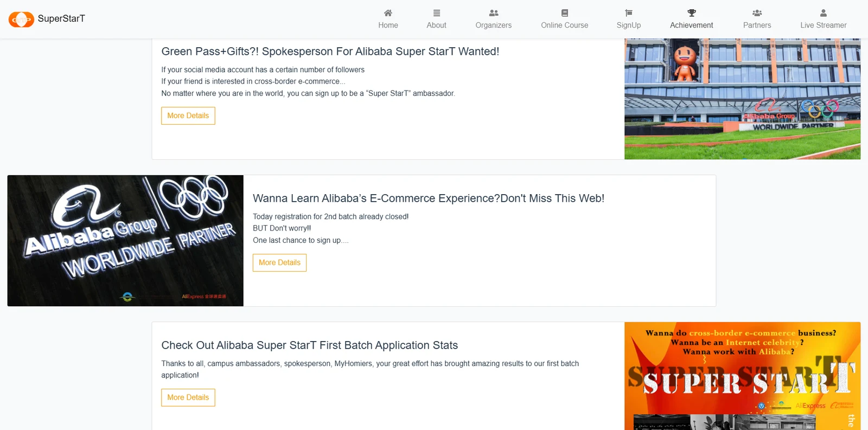Click the Organizers people icon

(x=494, y=13)
